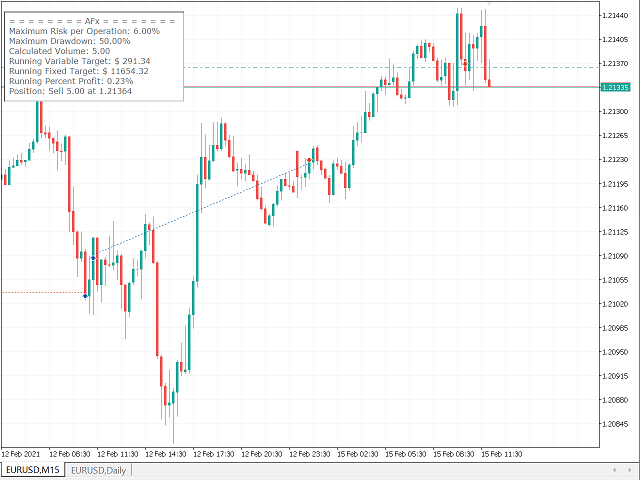Click the 1.21300 price scale label
Image resolution: width=640 pixels, height=480 pixels.
point(615,111)
